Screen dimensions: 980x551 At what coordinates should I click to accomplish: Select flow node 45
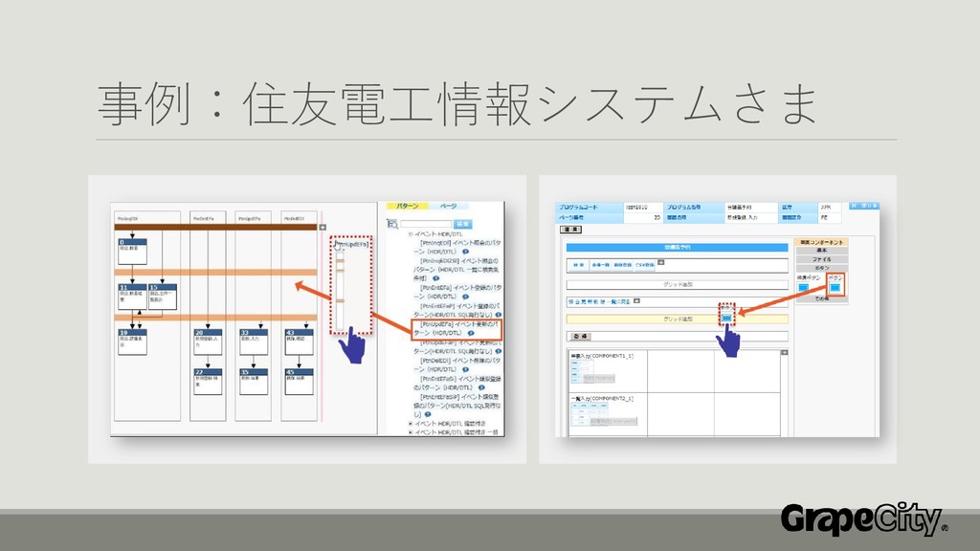pyautogui.click(x=299, y=381)
